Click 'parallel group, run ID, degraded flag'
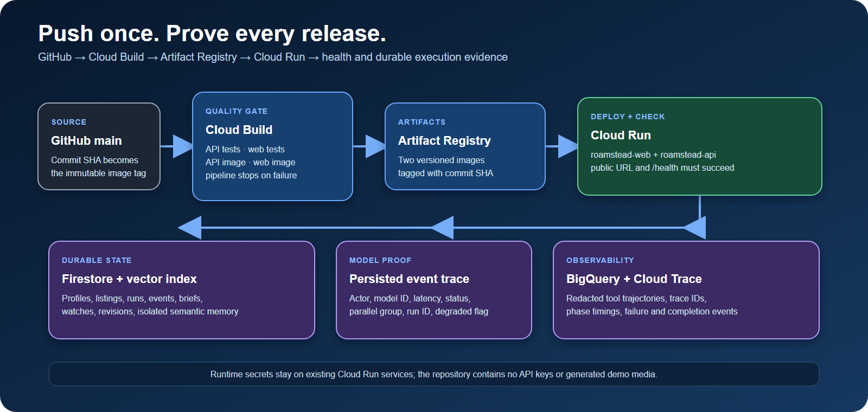The height and width of the screenshot is (412, 868). 419,311
